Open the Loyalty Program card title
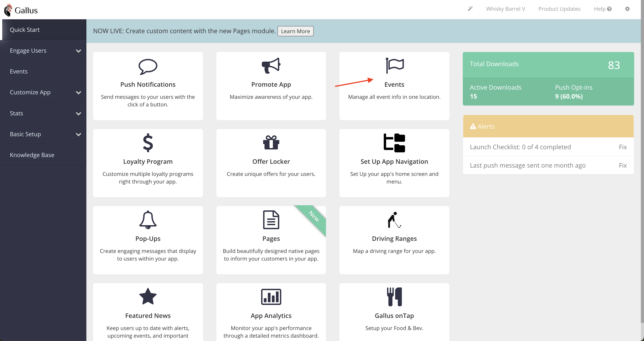644x341 pixels. (148, 162)
